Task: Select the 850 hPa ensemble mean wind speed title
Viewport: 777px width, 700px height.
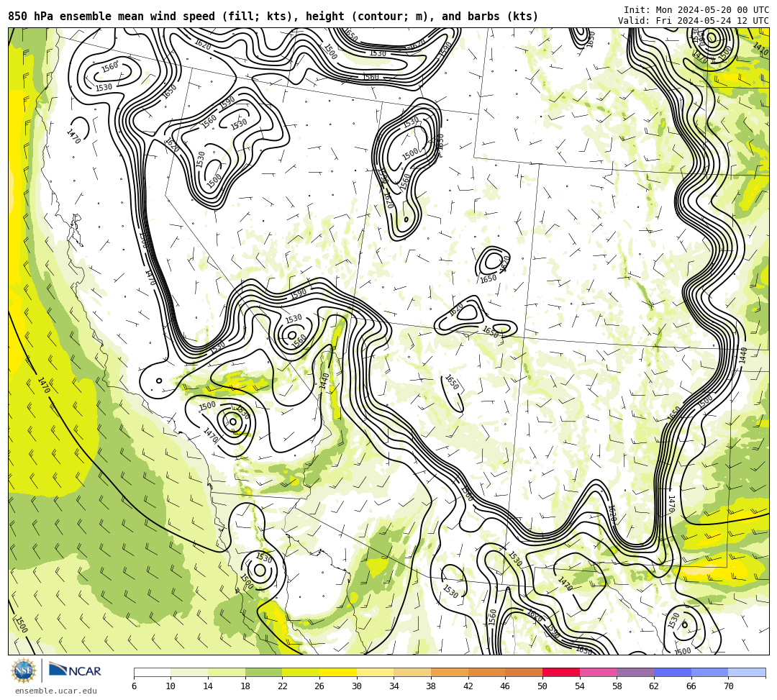Action: 273,17
